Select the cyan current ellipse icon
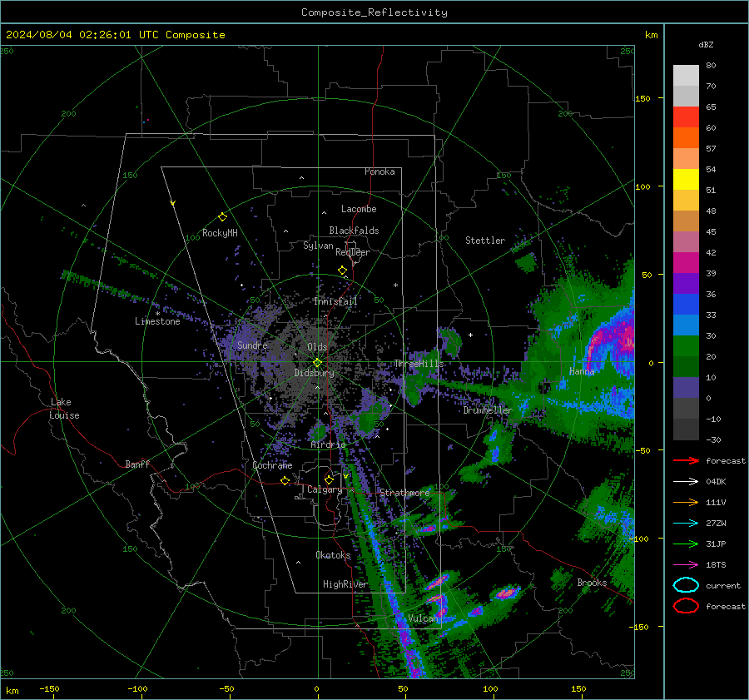This screenshot has height=700, width=749. click(x=686, y=585)
